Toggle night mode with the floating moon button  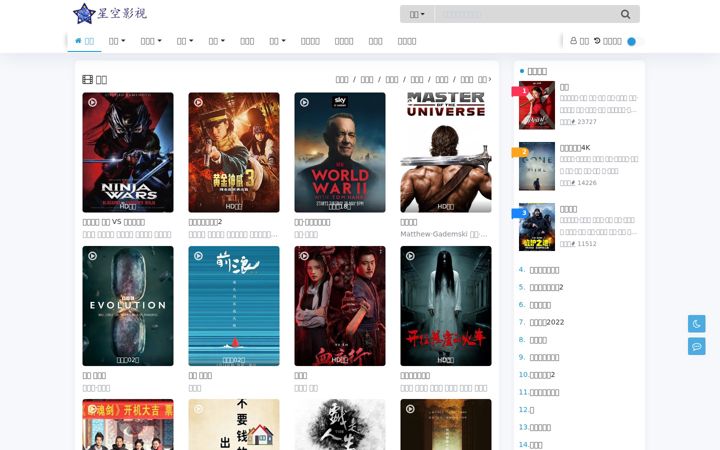[x=697, y=324]
